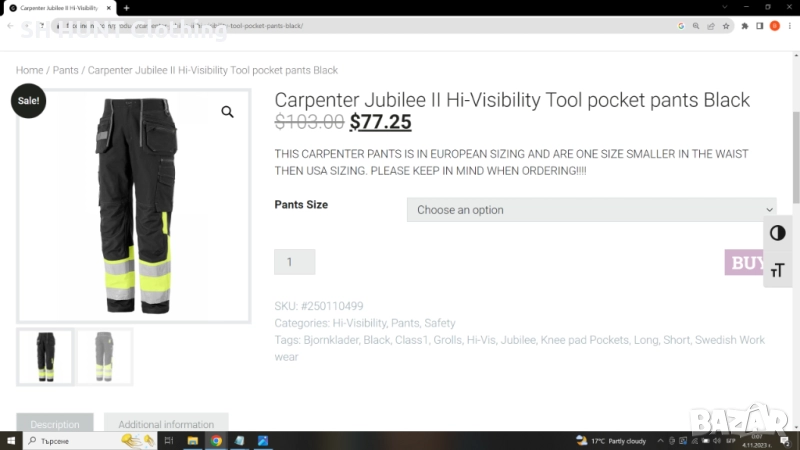The width and height of the screenshot is (800, 450).
Task: Open the Chrome three-dot menu
Action: tap(789, 26)
